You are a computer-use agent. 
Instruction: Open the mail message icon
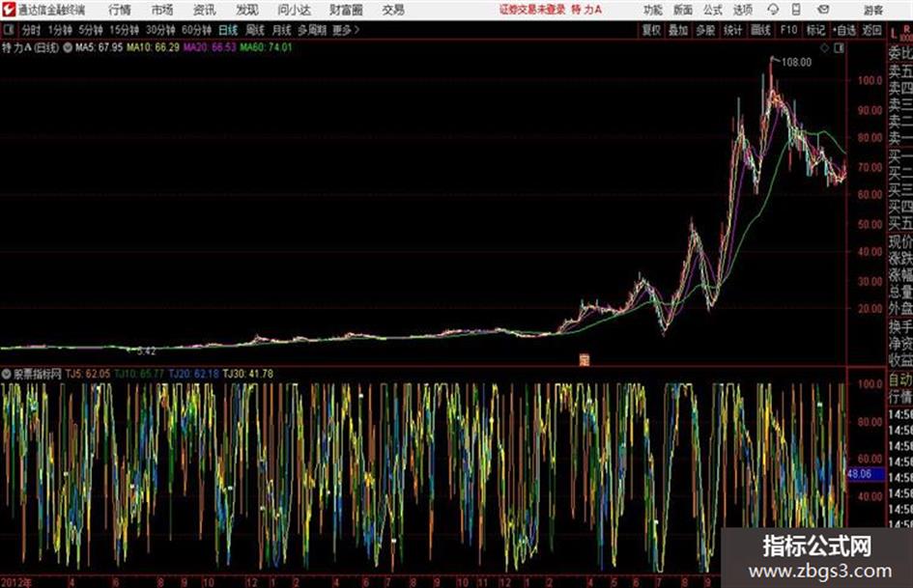coord(823,10)
